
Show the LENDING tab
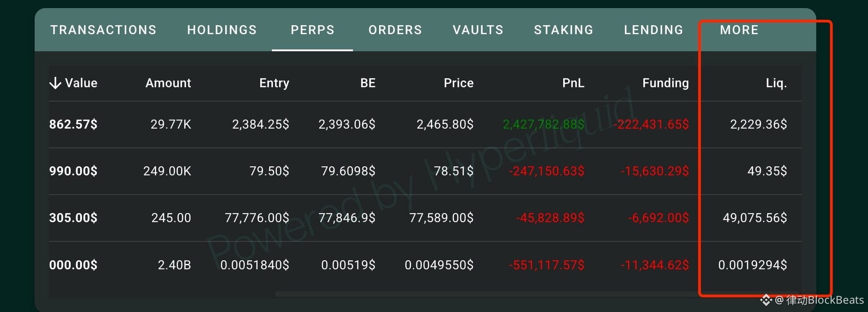point(653,30)
